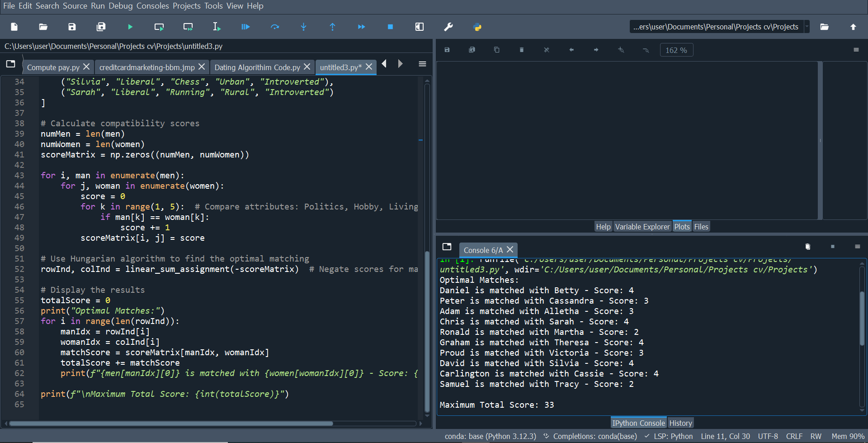Viewport: 868px width, 443px height.
Task: Open Preferences wrench icon
Action: 448,27
